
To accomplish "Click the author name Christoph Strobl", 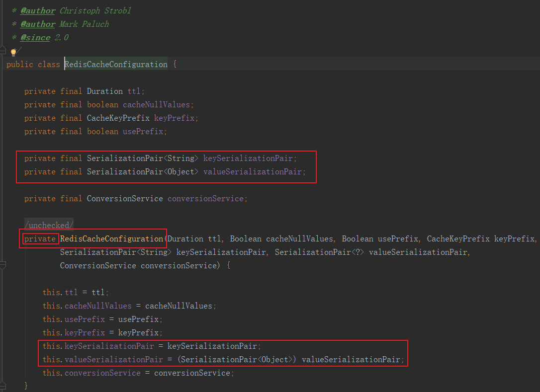I will tap(95, 10).
